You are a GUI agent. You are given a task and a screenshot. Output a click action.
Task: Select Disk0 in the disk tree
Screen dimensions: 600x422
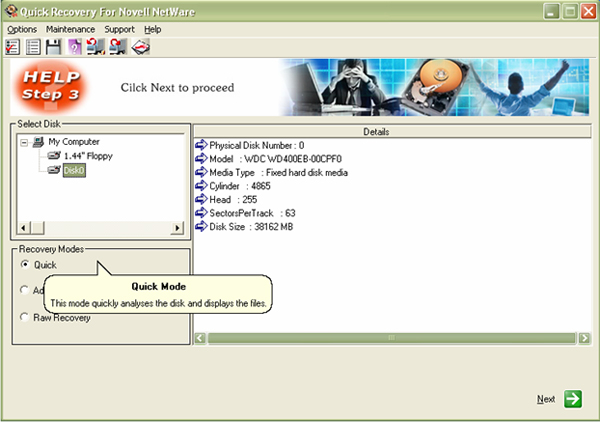point(74,170)
